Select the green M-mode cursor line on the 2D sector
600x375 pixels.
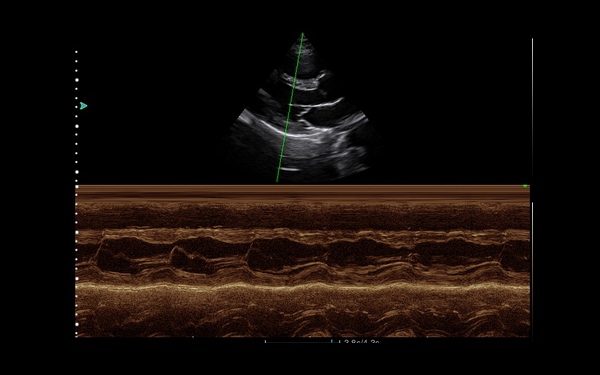tap(290, 107)
